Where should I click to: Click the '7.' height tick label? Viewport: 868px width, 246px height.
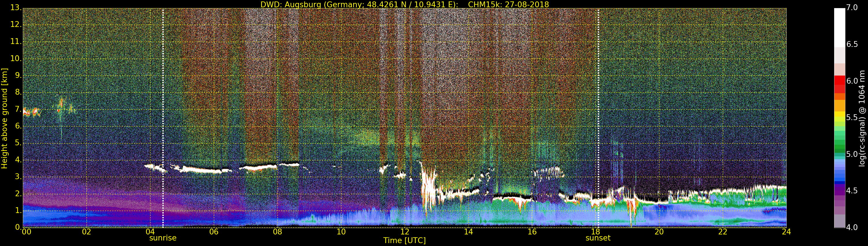(18, 109)
